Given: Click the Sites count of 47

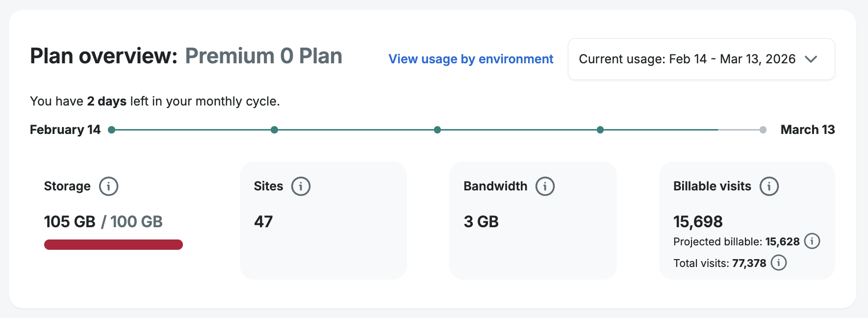Looking at the screenshot, I should [x=263, y=222].
